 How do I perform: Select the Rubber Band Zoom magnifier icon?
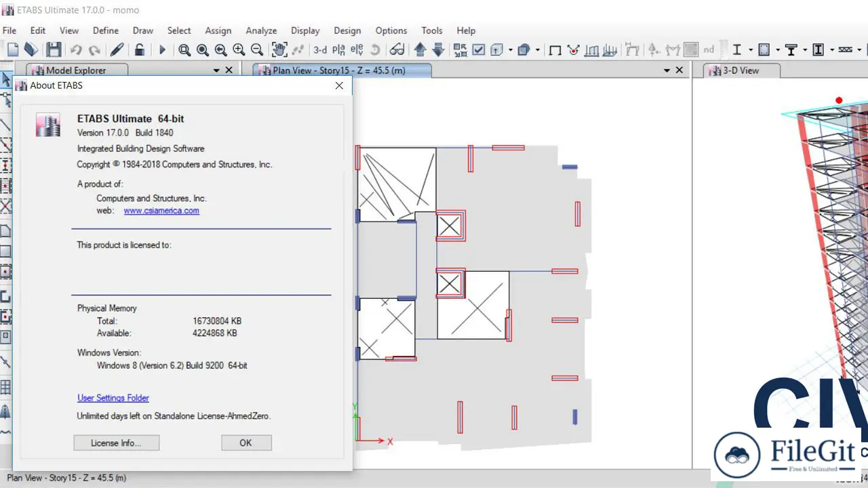point(184,49)
